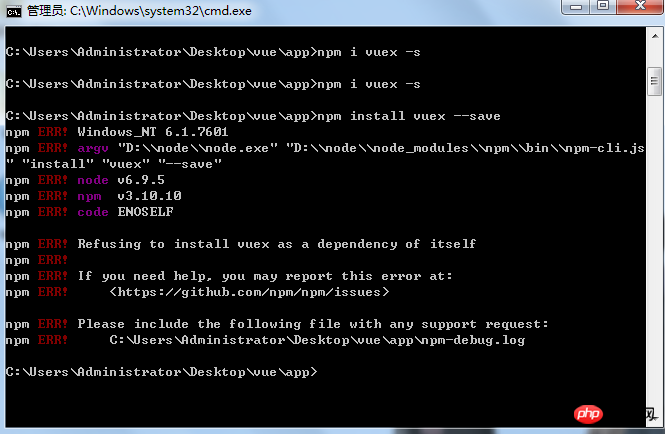Click the first 'npm i vuex -s' command

coord(369,52)
